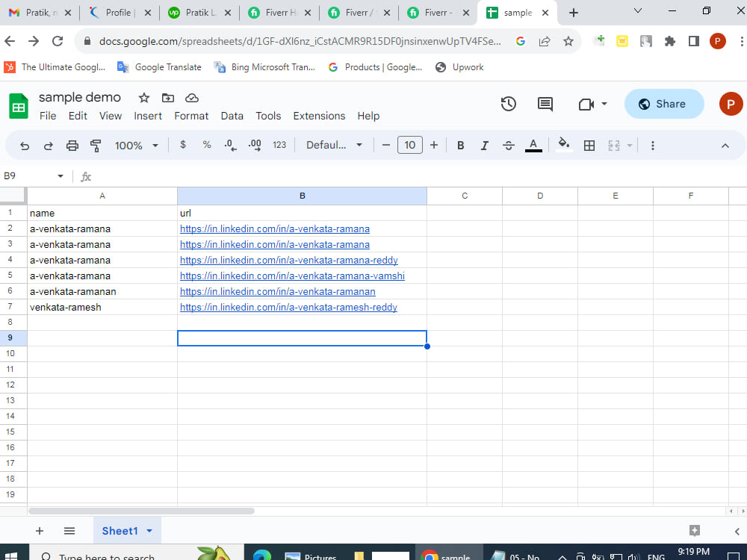Image resolution: width=747 pixels, height=560 pixels.
Task: Open Google Translate bookmark
Action: (x=159, y=67)
